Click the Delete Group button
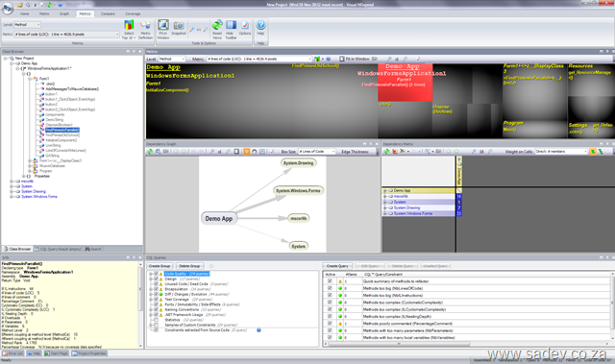615x364 pixels. pos(189,266)
